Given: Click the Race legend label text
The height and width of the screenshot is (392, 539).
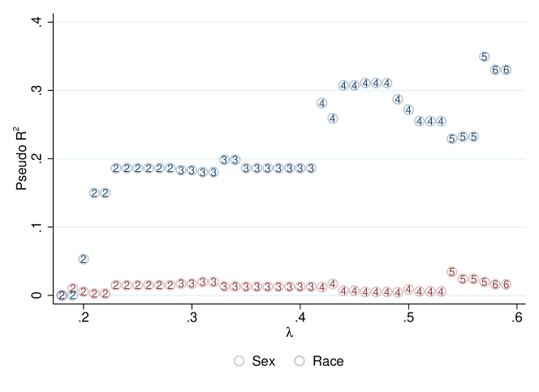Looking at the screenshot, I should (327, 361).
